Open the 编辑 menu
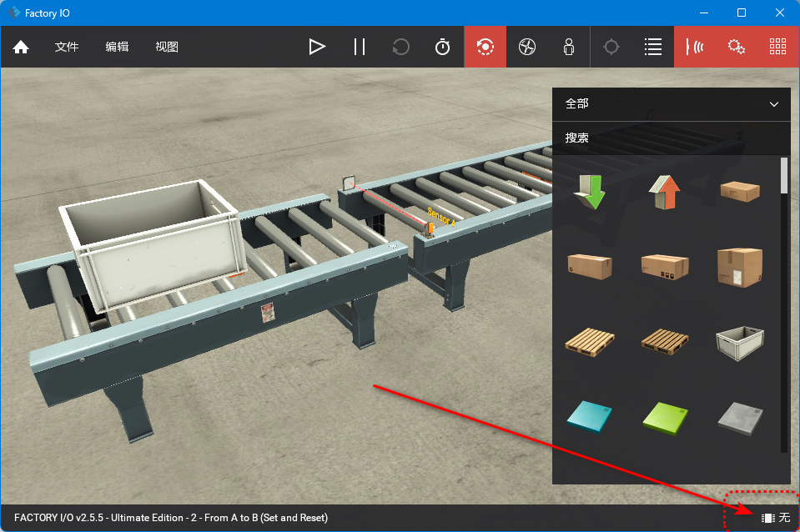 click(x=117, y=47)
